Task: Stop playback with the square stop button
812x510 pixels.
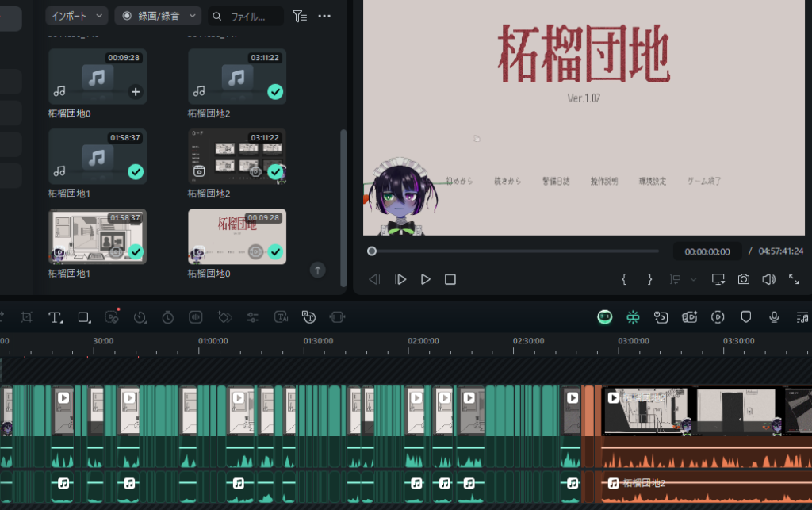Action: pos(450,279)
